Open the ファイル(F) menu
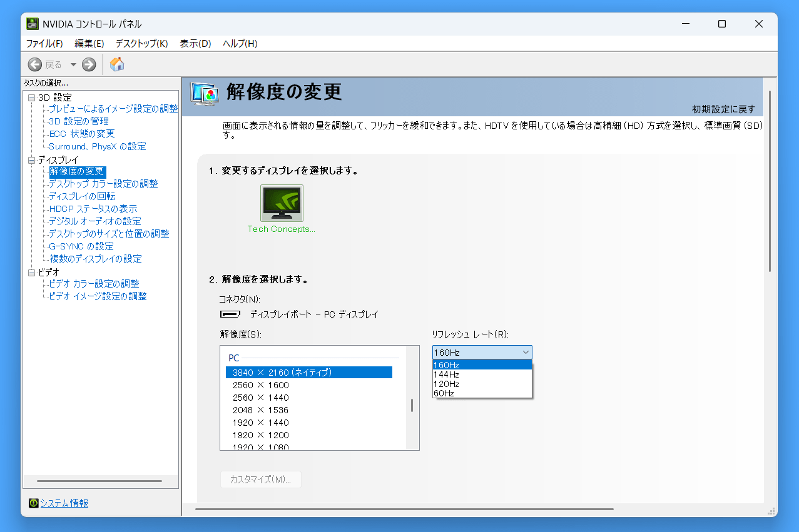 coord(44,43)
